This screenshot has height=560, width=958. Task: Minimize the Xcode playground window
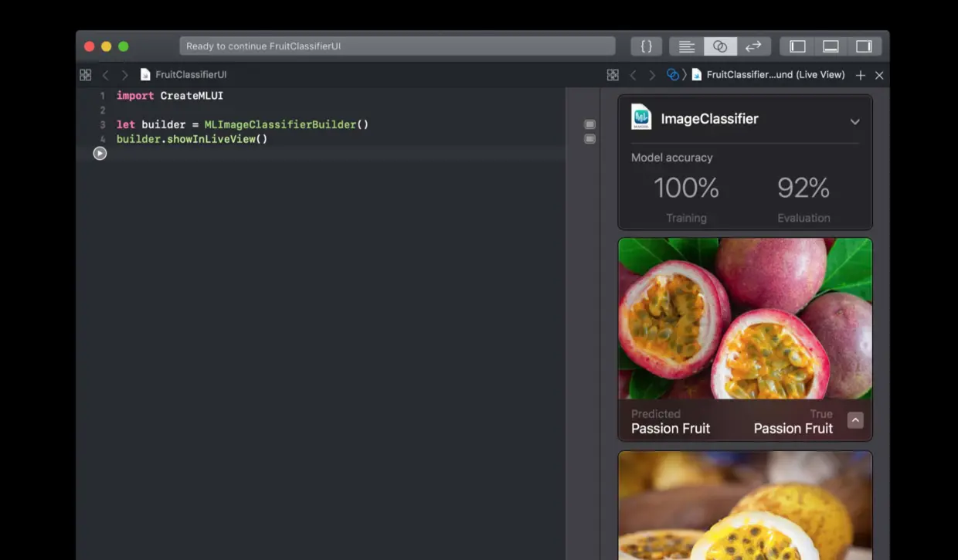[x=107, y=46]
